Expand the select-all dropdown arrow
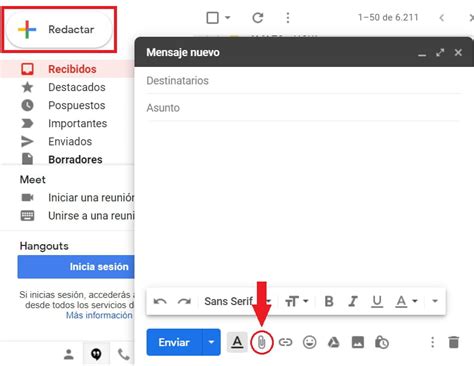The height and width of the screenshot is (366, 474). pyautogui.click(x=227, y=17)
